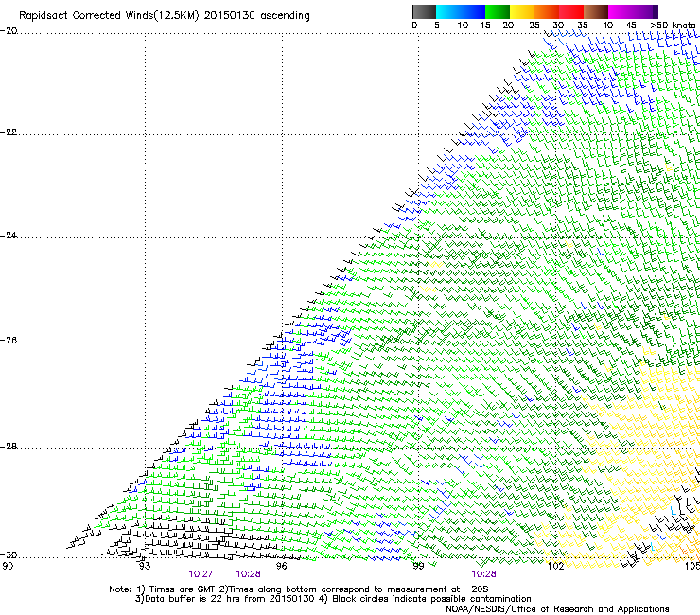The height and width of the screenshot is (615, 700).
Task: Select the legend tick label '0'
Action: point(414,26)
